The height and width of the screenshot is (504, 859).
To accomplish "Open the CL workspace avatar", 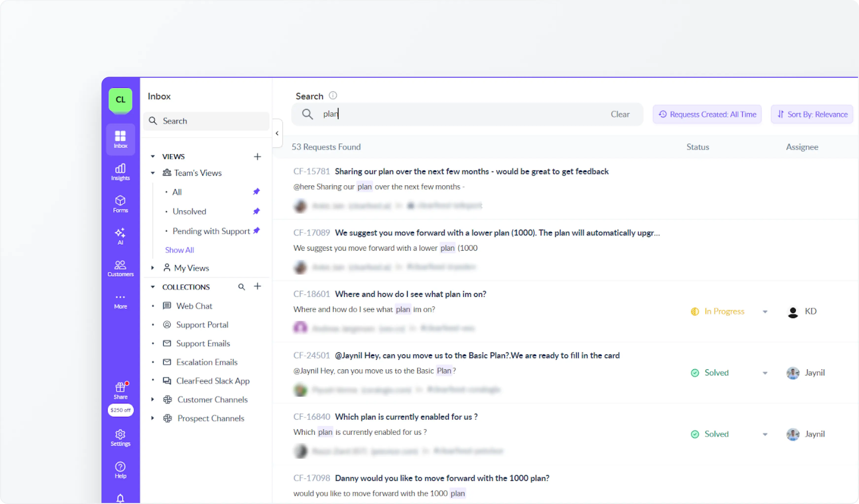I will click(120, 100).
